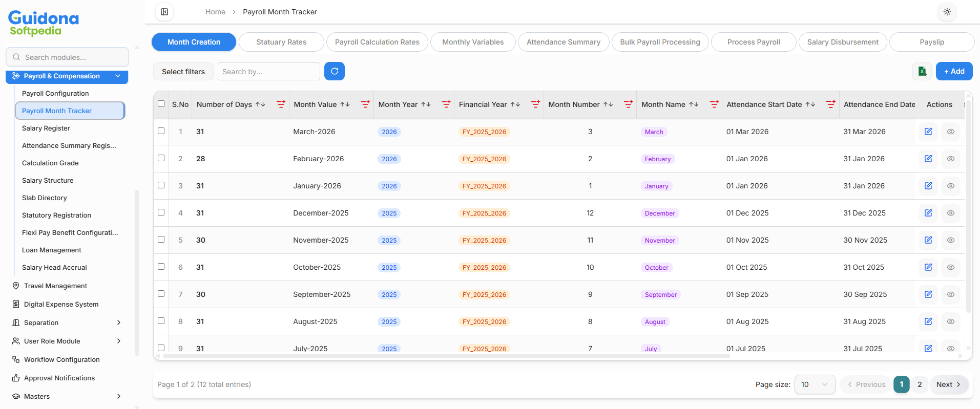The width and height of the screenshot is (980, 409).
Task: Switch to Bulk Payroll Processing tab
Action: (x=660, y=42)
